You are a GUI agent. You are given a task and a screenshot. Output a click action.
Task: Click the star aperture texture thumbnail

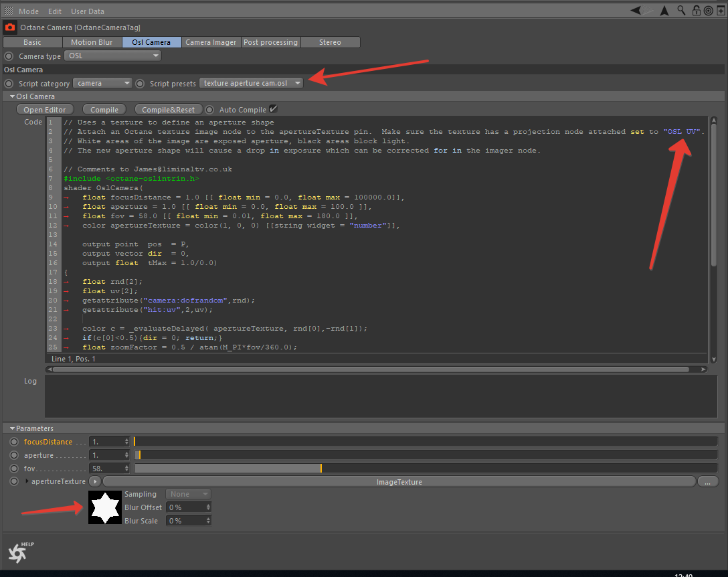click(x=105, y=507)
